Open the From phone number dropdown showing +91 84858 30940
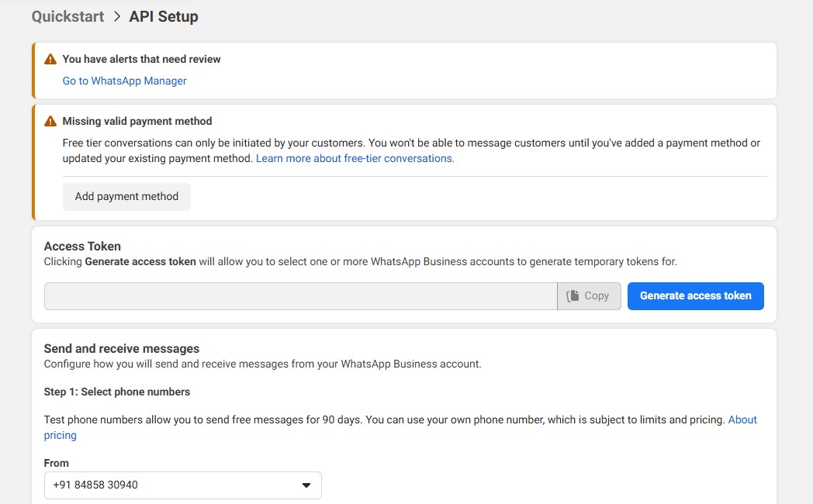Screen dimensions: 813x504 click(182, 485)
